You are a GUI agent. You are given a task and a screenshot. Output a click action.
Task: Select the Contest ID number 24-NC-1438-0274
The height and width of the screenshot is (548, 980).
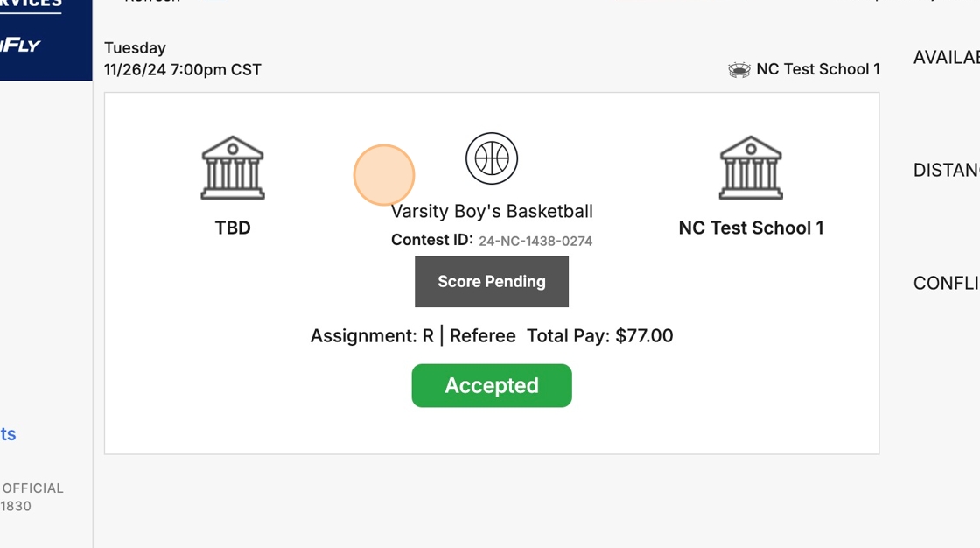535,241
